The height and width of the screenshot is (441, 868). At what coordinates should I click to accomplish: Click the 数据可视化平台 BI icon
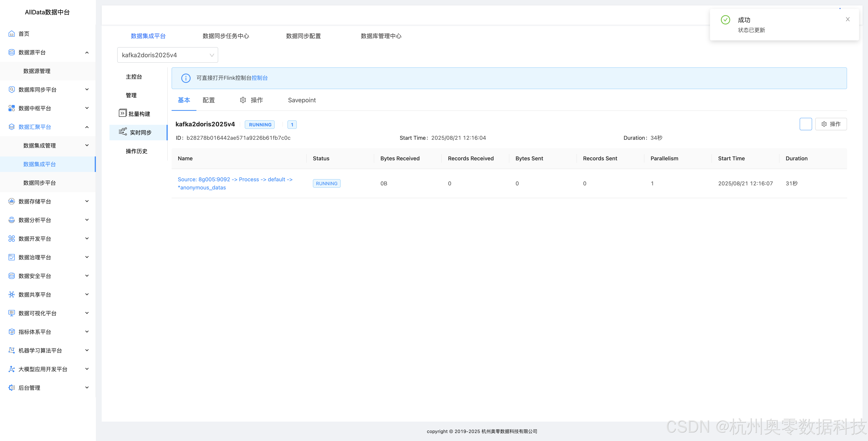click(11, 313)
